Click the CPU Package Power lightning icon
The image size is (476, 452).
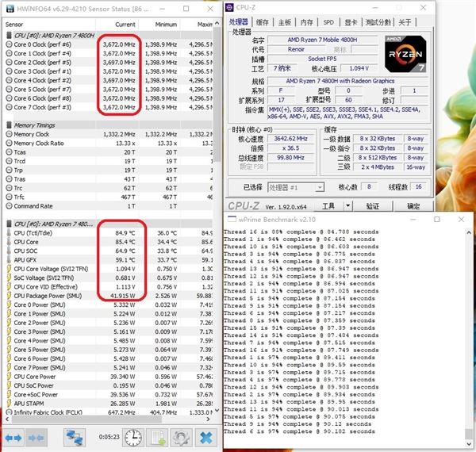[x=9, y=296]
